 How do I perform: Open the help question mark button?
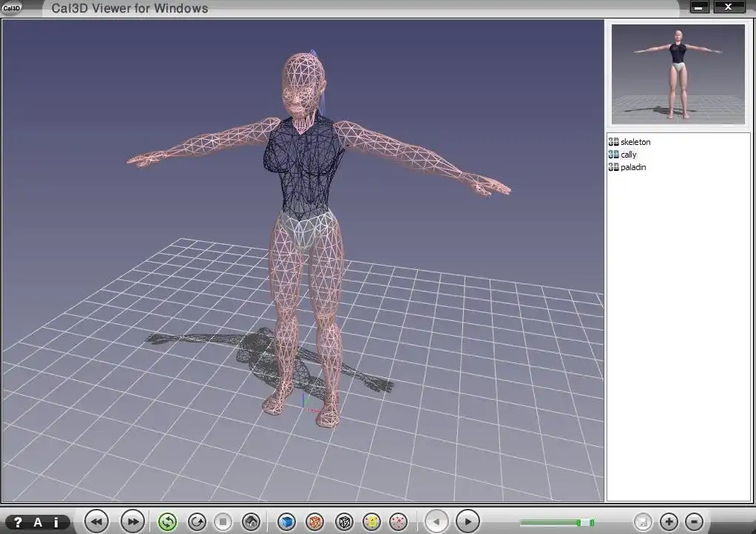[18, 522]
